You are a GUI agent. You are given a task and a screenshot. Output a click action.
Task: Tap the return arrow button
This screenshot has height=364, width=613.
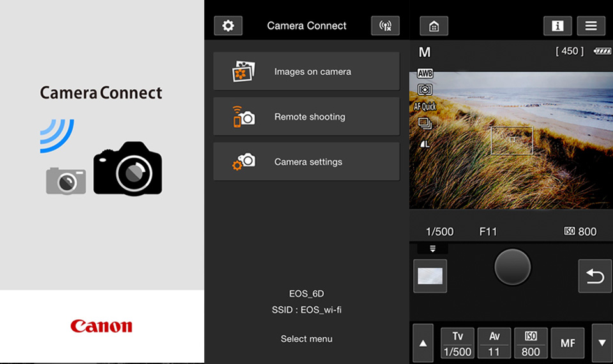(x=594, y=276)
